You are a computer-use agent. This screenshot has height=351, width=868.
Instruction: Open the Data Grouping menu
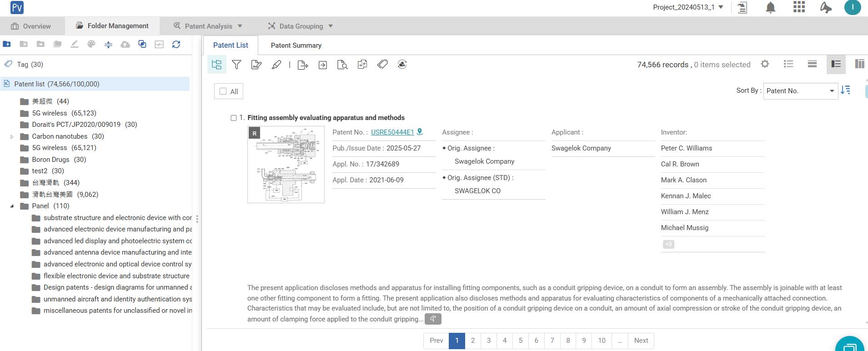click(301, 26)
